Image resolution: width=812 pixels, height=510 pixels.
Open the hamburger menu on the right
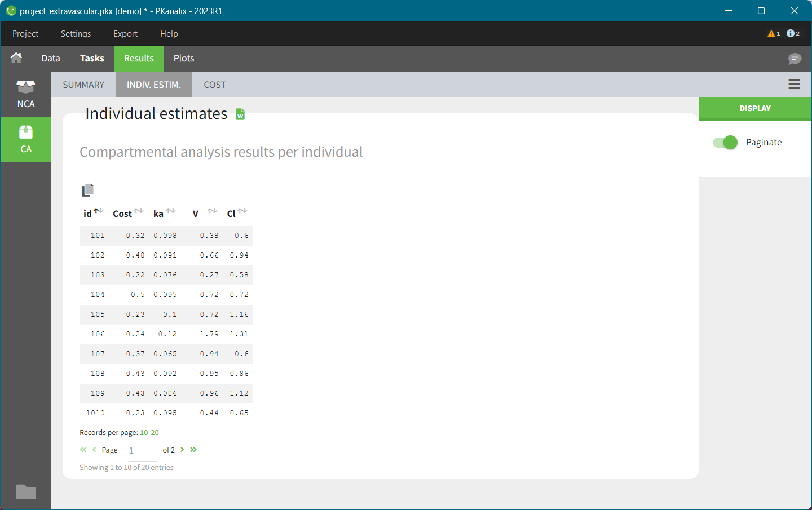click(794, 85)
